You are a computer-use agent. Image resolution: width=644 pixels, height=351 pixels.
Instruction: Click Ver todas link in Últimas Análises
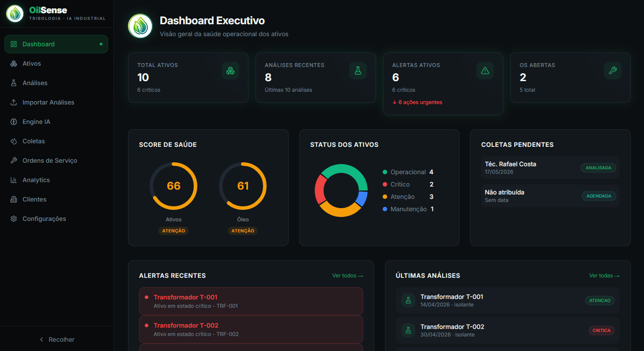pyautogui.click(x=604, y=276)
